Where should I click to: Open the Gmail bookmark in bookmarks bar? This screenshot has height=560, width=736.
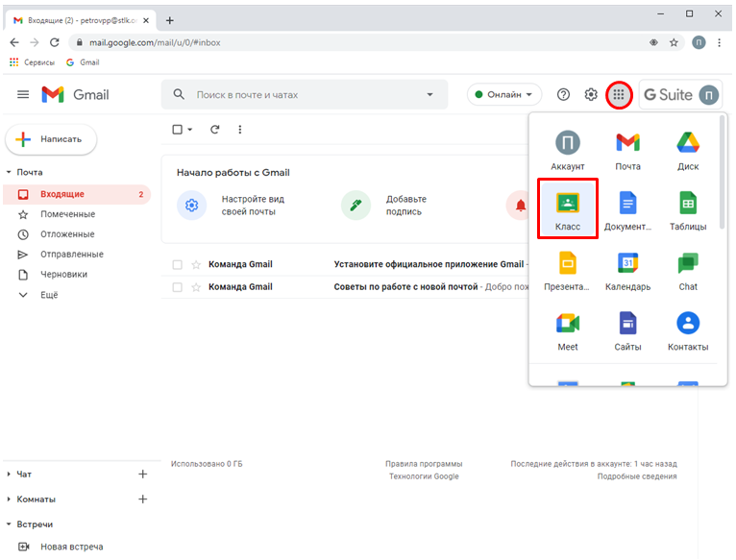[x=83, y=62]
